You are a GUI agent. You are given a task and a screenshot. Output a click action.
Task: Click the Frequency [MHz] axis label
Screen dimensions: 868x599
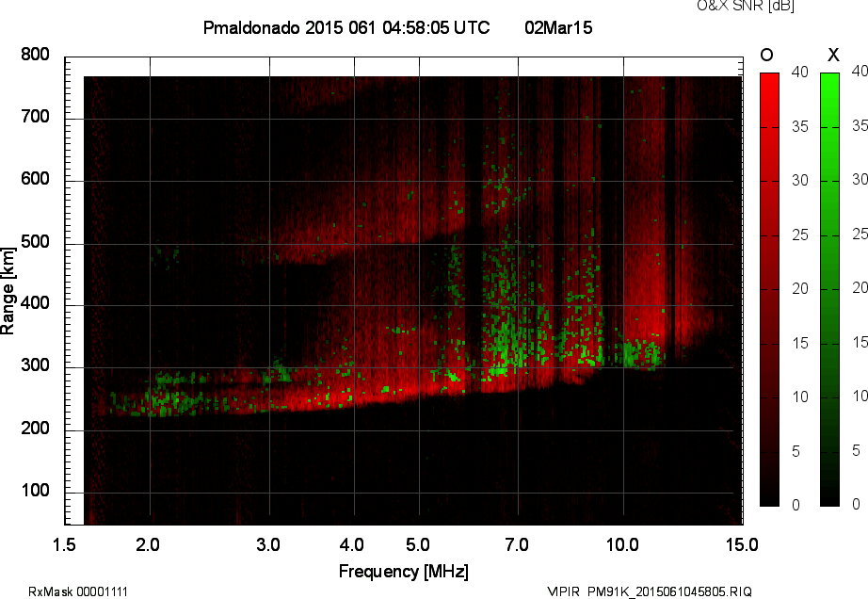click(x=404, y=572)
